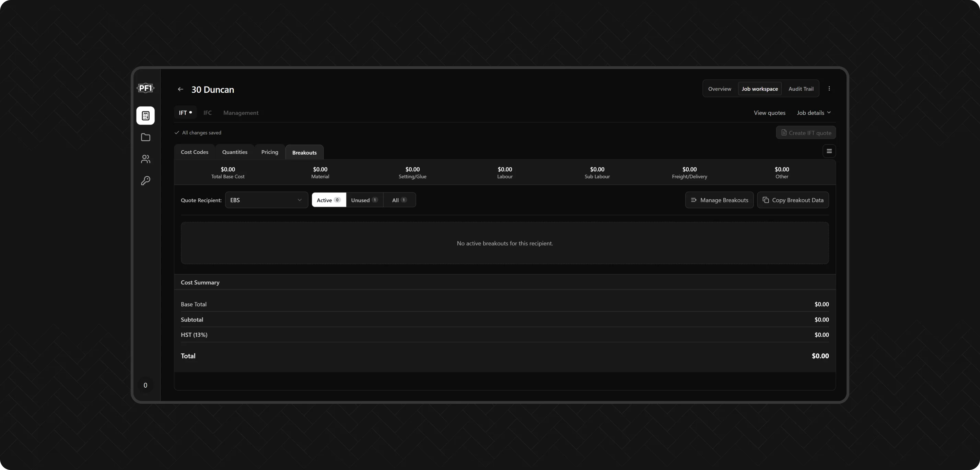Click the Cost Summary heading
The height and width of the screenshot is (470, 980).
coord(200,283)
